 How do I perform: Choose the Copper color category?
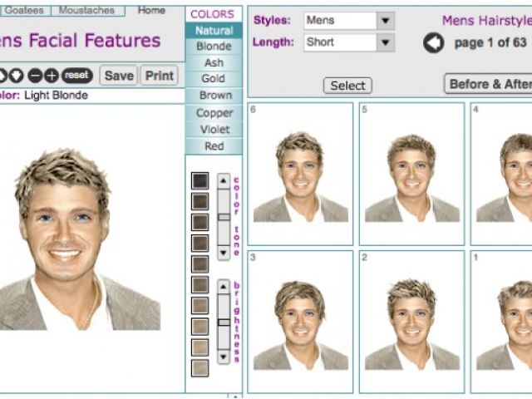(214, 113)
